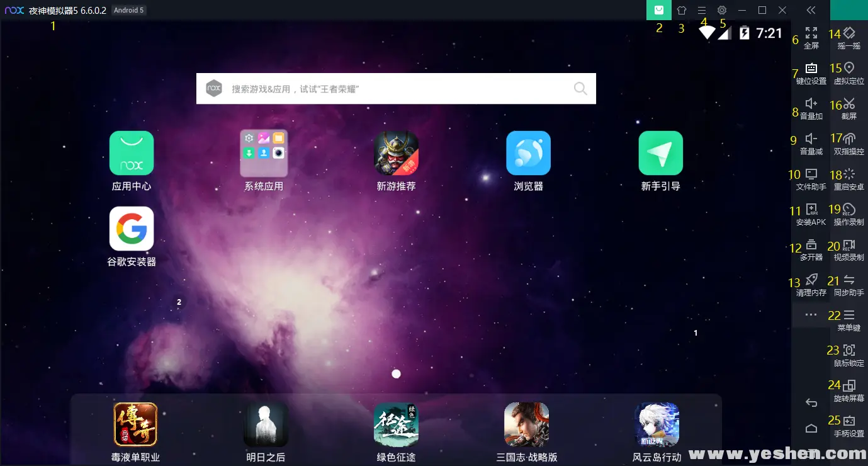Open title bar hamburger menu
This screenshot has width=868, height=466.
[x=702, y=10]
